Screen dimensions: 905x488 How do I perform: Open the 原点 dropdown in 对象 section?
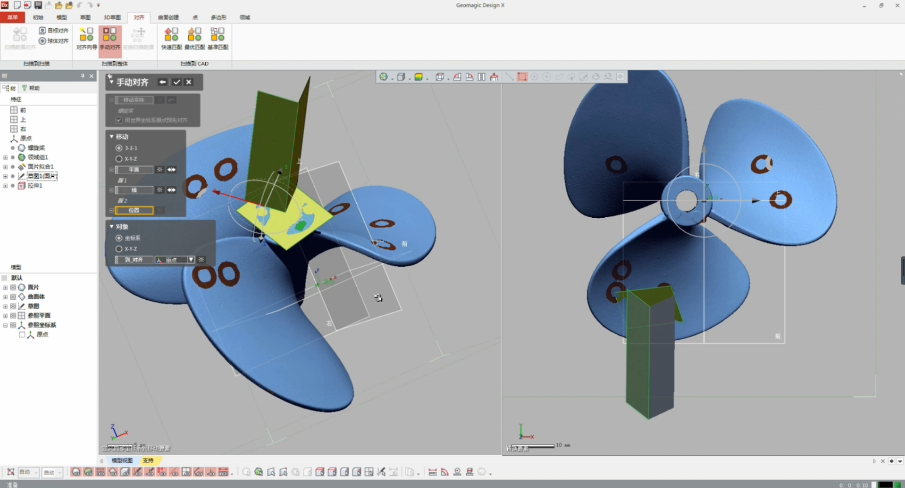pos(191,260)
